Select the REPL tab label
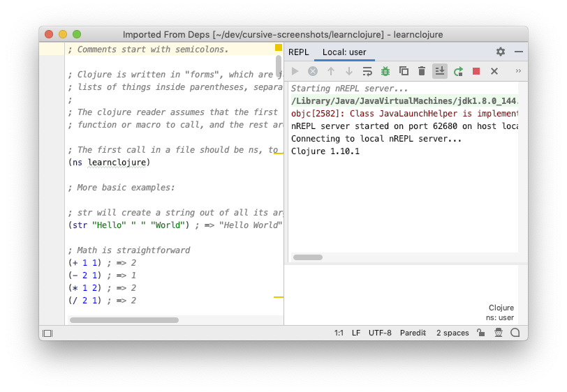Image resolution: width=567 pixels, height=392 pixels. [299, 52]
